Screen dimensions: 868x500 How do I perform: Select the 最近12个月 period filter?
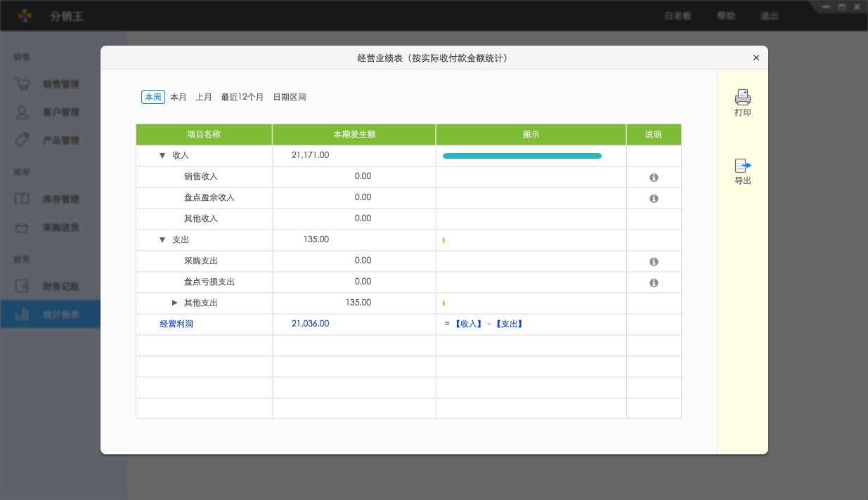[x=242, y=98]
